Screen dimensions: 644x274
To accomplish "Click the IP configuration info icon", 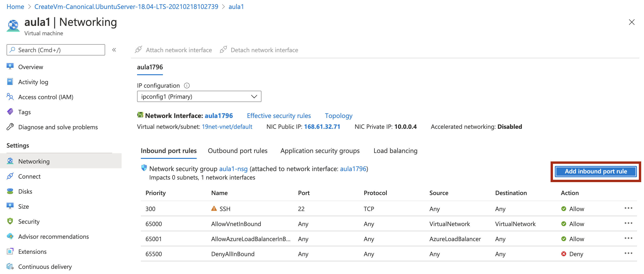I will [187, 86].
